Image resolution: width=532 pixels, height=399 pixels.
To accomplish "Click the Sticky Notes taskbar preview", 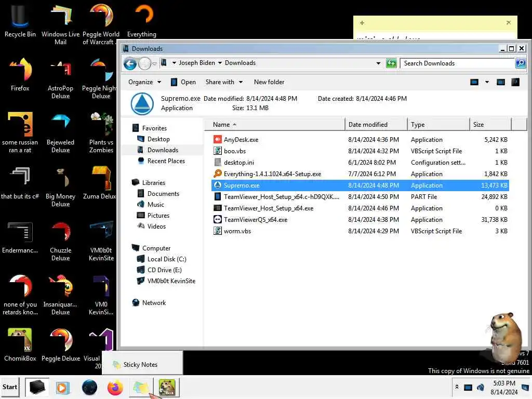I will [x=142, y=364].
